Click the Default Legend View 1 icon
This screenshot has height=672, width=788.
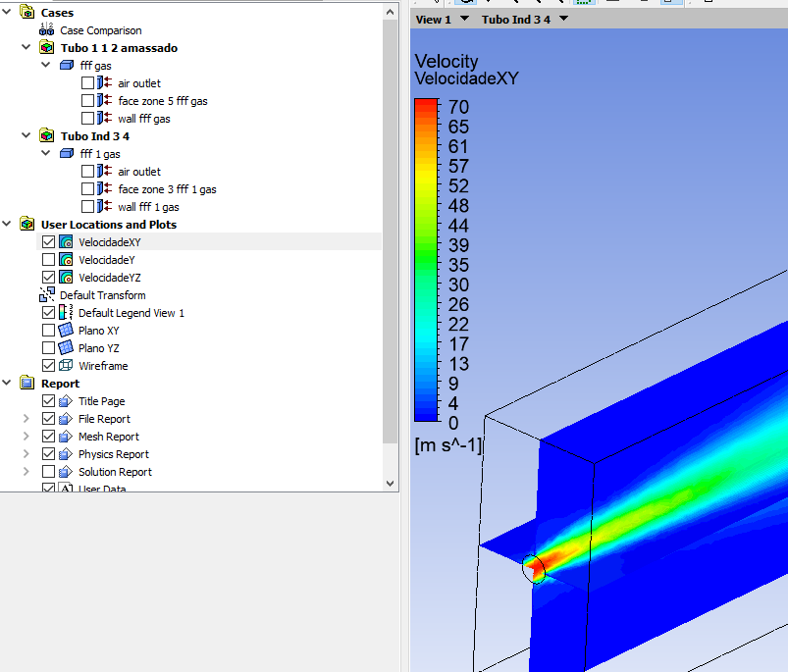66,313
